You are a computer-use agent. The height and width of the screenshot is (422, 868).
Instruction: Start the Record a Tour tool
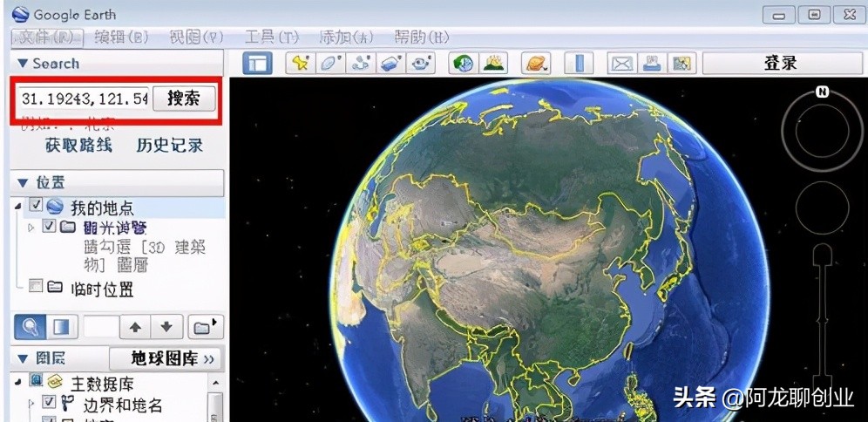(421, 63)
